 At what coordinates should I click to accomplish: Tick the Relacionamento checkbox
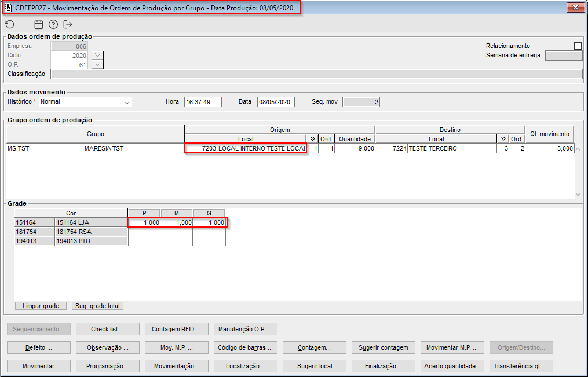(x=578, y=46)
